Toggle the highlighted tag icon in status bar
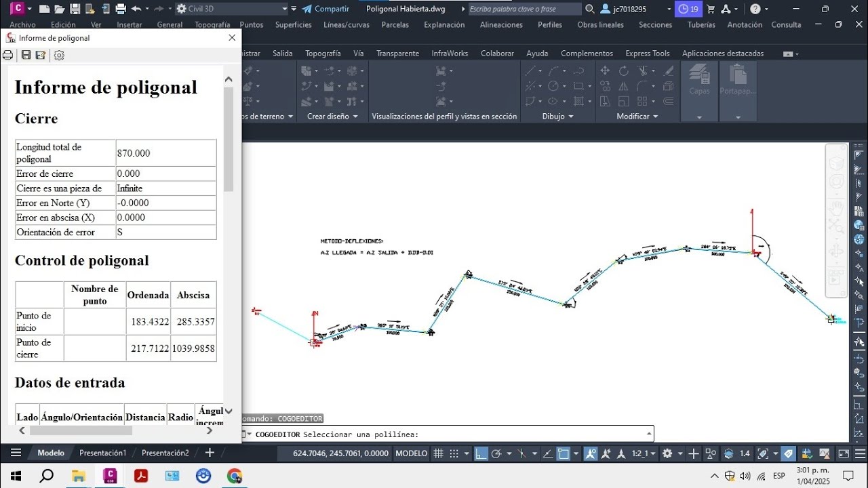The image size is (868, 488). (x=788, y=453)
